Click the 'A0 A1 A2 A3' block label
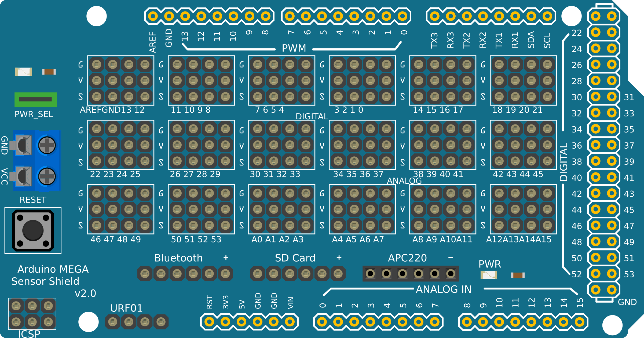Screen dimensions: 644x338 [x=277, y=239]
